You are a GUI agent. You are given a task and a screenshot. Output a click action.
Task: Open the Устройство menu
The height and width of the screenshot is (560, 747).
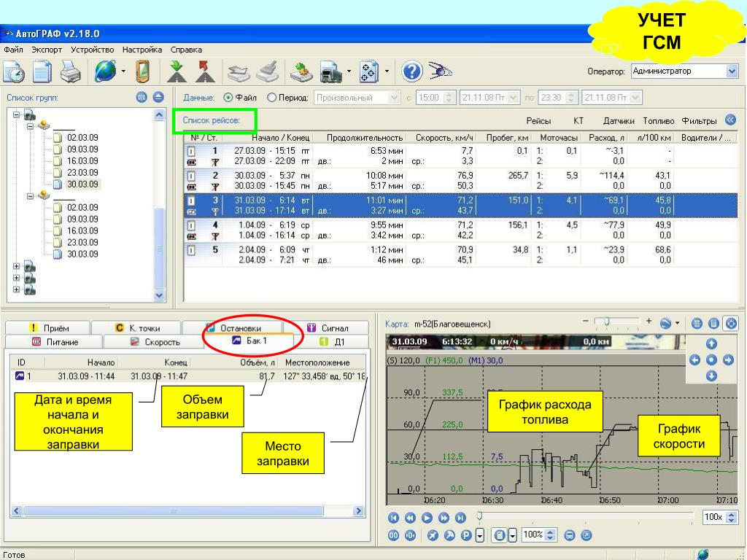(93, 50)
